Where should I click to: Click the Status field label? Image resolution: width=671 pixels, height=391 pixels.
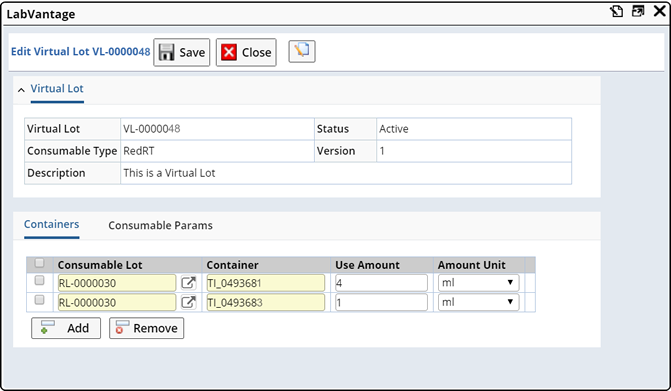point(333,129)
